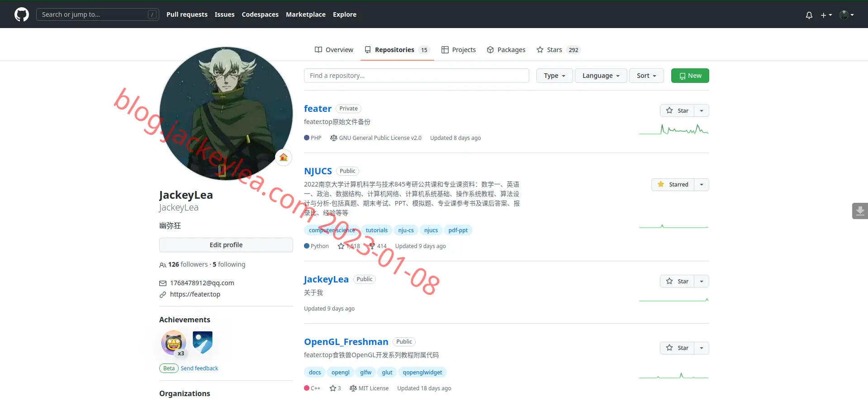
Task: Click the home status badge on avatar
Action: tap(284, 157)
